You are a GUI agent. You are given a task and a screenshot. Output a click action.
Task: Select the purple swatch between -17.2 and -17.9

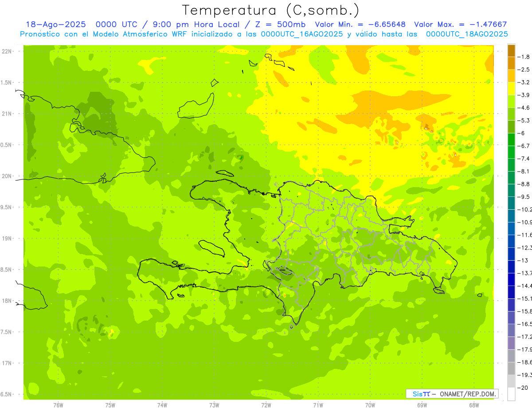tap(511, 342)
